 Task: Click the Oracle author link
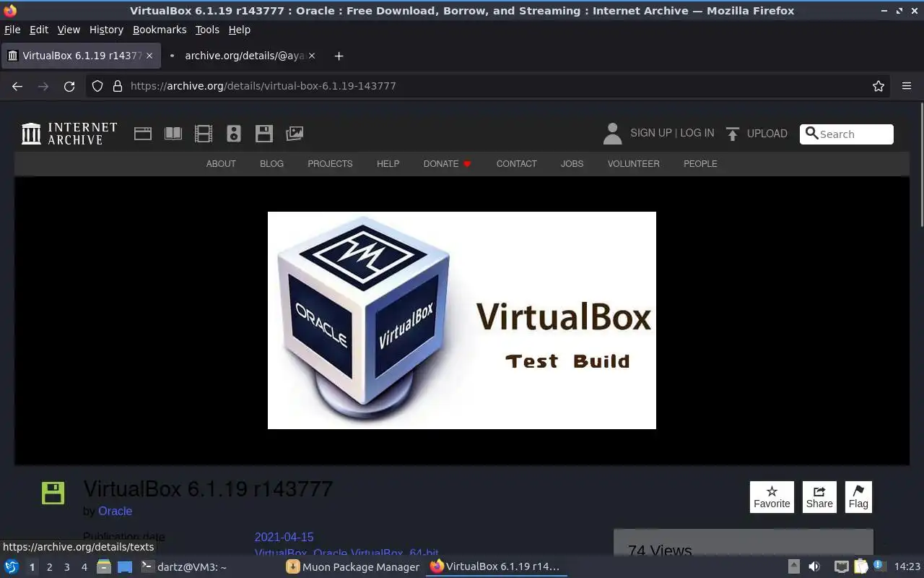115,512
